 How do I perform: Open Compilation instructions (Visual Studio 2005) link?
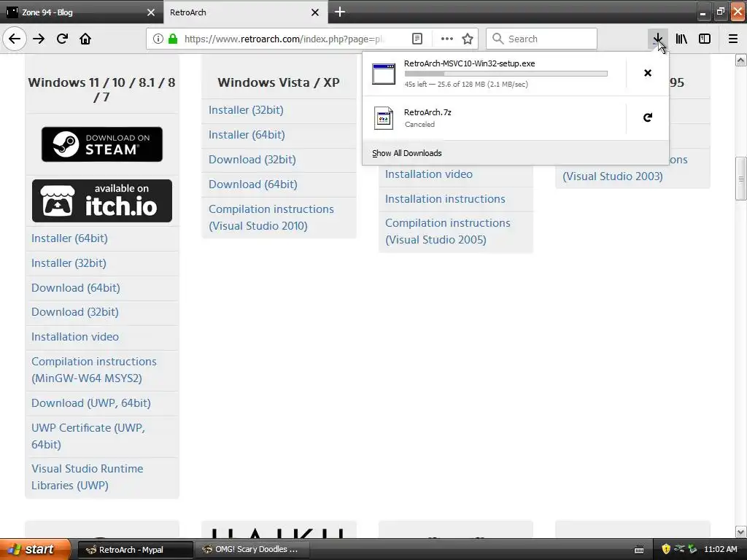(x=447, y=231)
